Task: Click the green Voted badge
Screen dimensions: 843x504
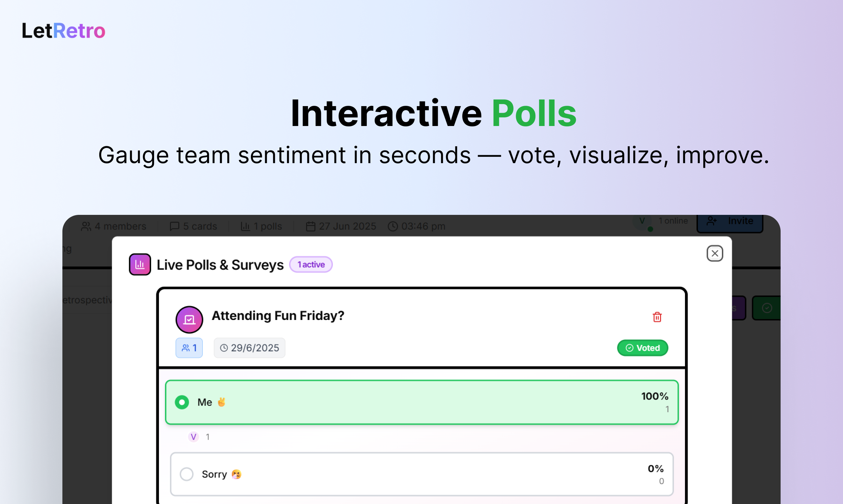Action: (x=643, y=348)
